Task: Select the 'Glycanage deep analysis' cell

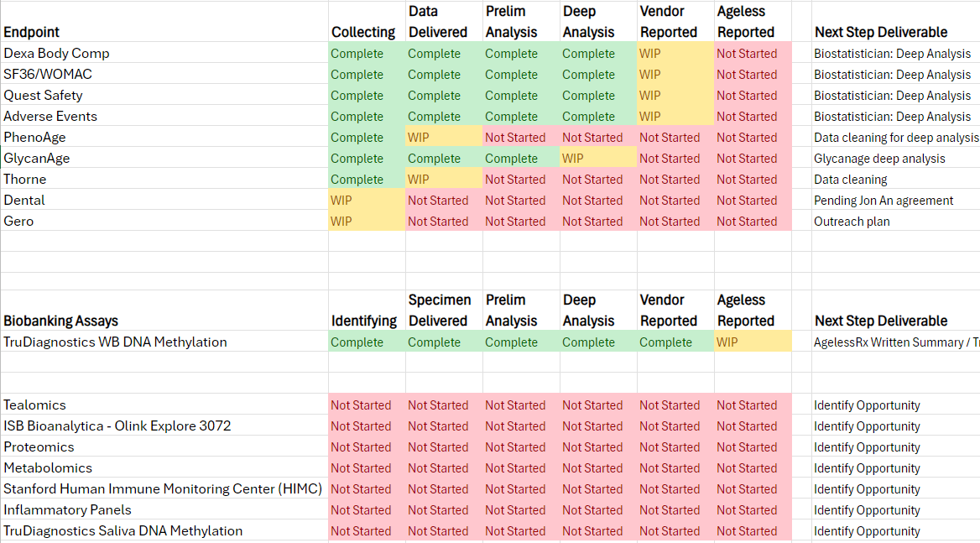Action: point(879,159)
